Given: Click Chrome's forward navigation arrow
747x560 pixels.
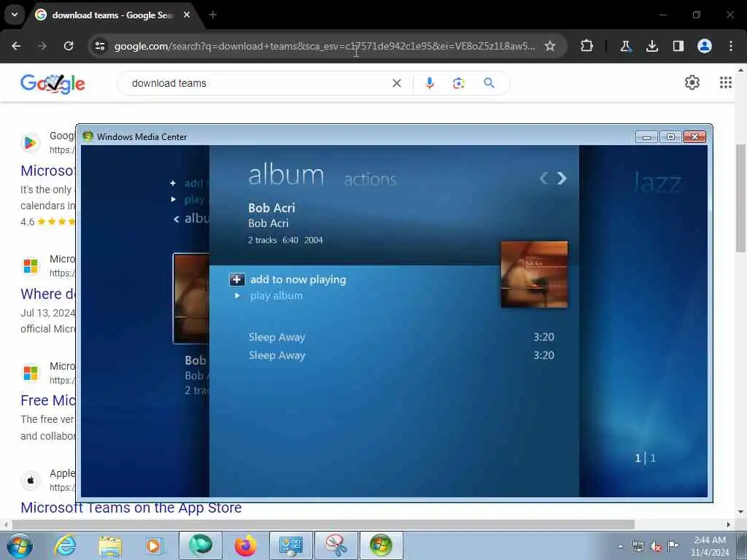Looking at the screenshot, I should pyautogui.click(x=42, y=46).
